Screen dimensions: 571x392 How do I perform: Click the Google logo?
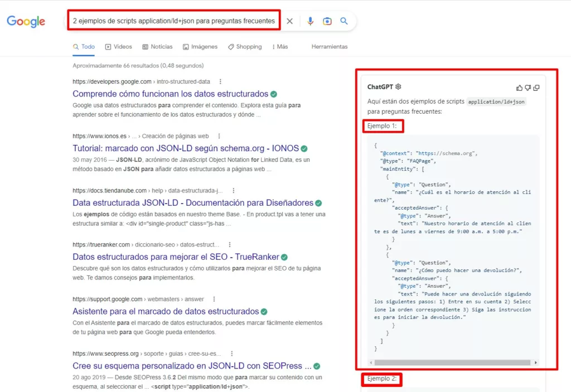pyautogui.click(x=26, y=21)
